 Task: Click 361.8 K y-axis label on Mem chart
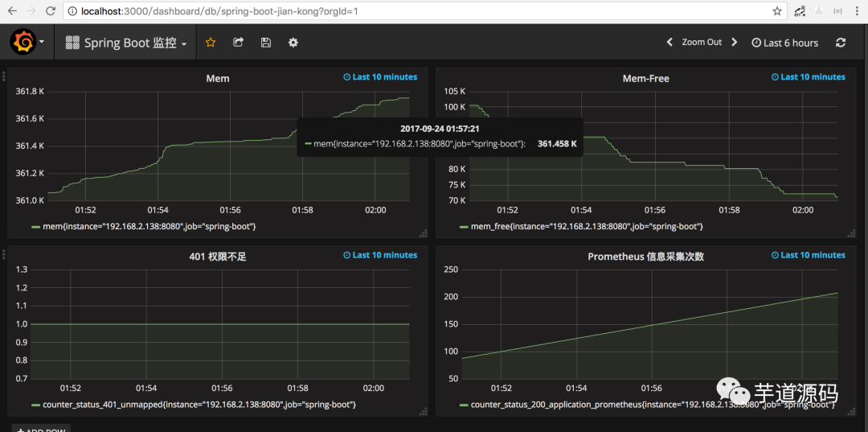[31, 92]
